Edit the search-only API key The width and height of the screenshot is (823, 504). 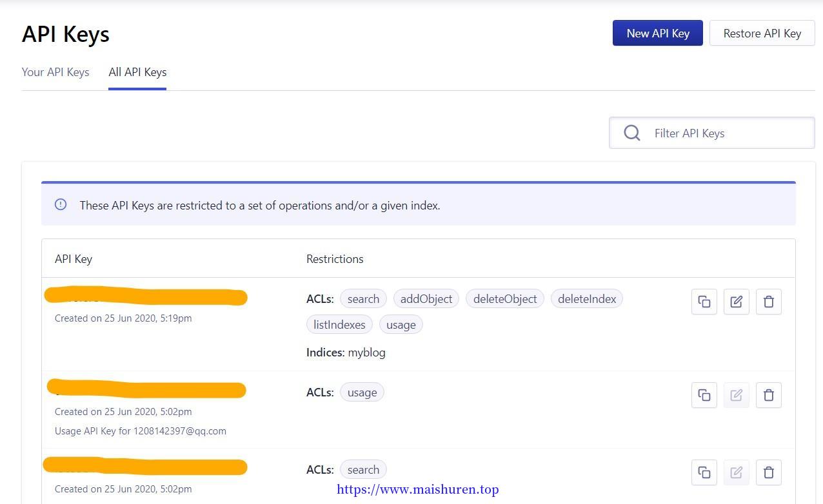(x=737, y=472)
